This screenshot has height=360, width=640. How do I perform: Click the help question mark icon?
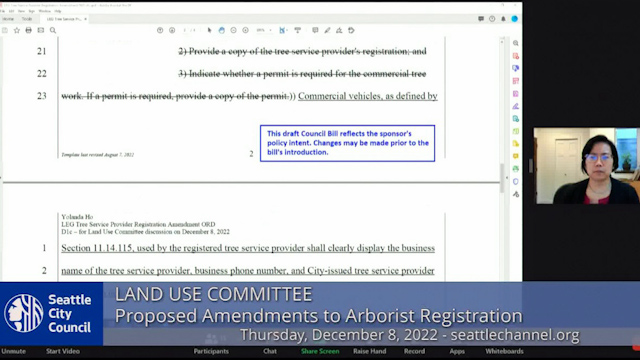(492, 19)
